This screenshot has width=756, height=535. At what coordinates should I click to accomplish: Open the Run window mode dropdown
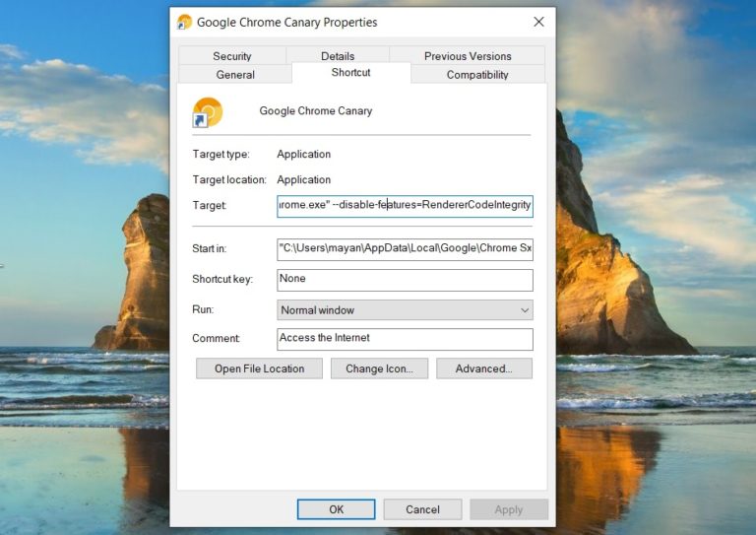point(405,310)
